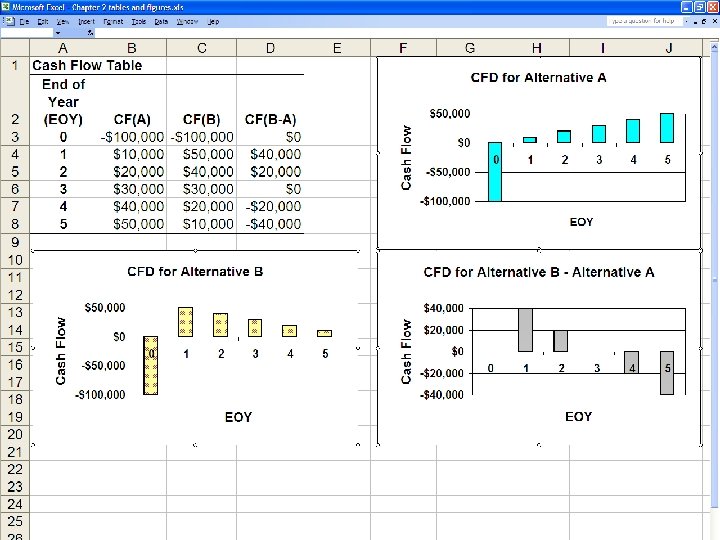Click the EOY axis title in B-A chart

[x=579, y=416]
